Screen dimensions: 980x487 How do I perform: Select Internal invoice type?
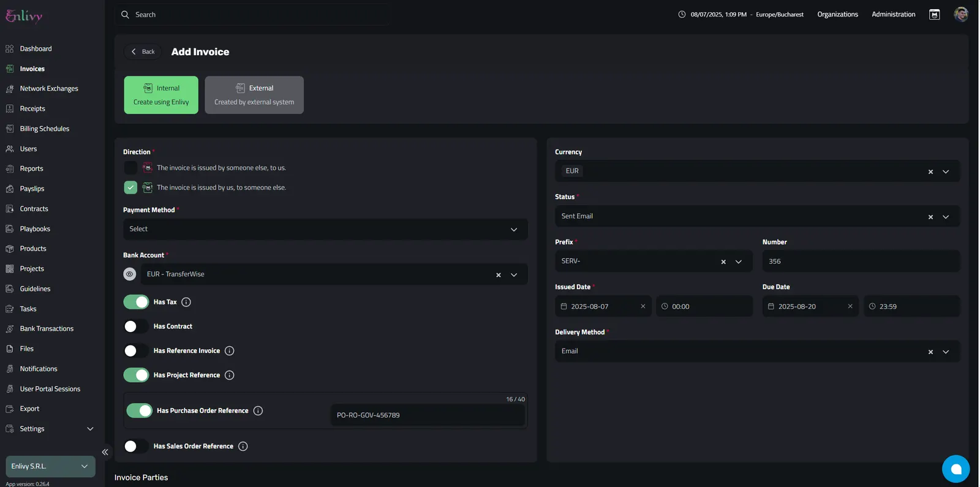pyautogui.click(x=161, y=95)
